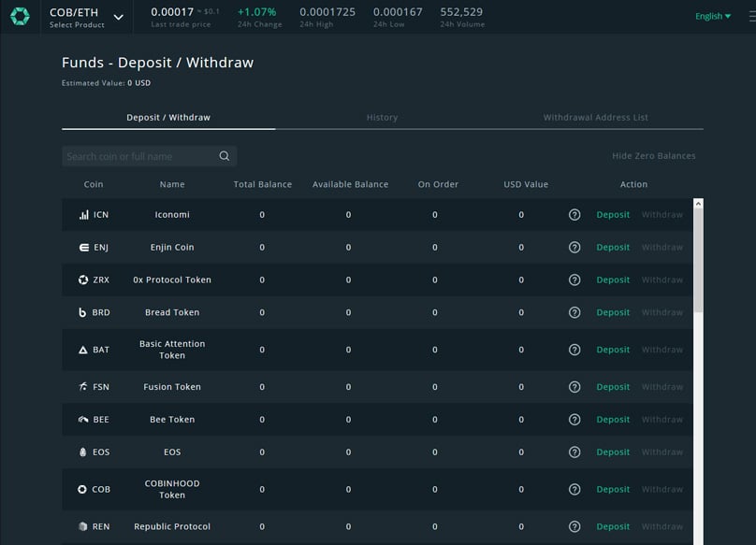The image size is (756, 545).
Task: Deposit BRD Bread Token
Action: pyautogui.click(x=613, y=312)
